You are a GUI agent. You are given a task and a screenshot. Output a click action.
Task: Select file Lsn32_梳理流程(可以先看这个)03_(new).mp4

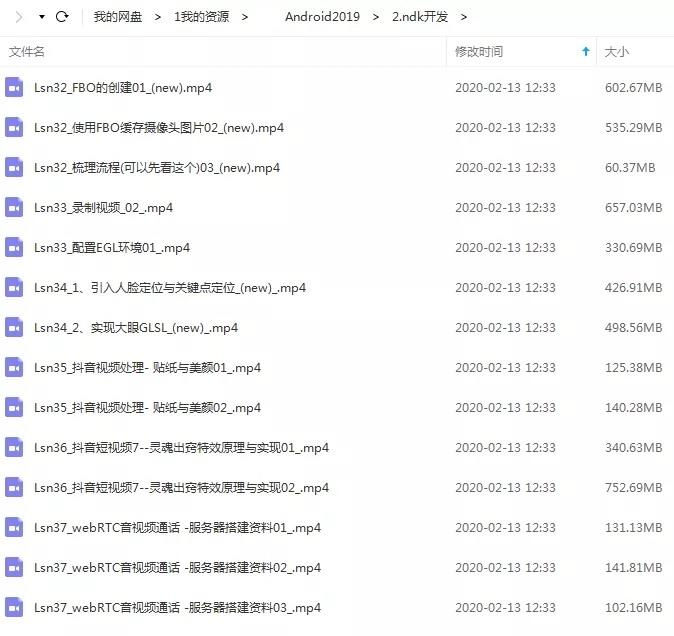click(x=157, y=168)
